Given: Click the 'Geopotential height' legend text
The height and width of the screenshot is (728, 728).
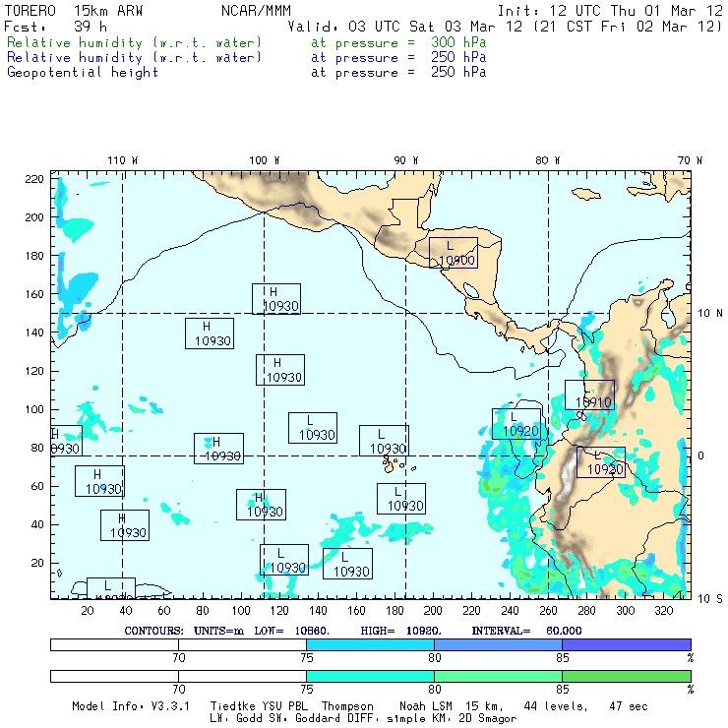Looking at the screenshot, I should click(x=83, y=73).
